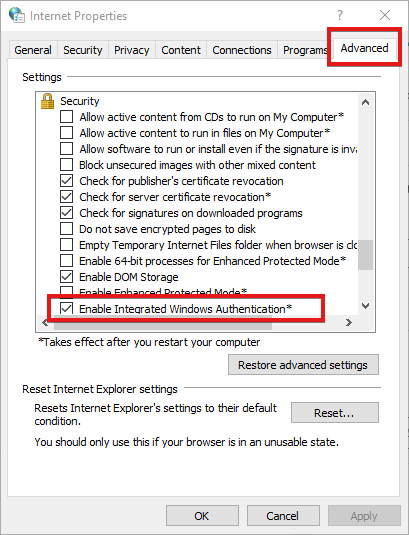Screen dimensions: 409x535
Task: Click the horizontal scroll left arrow
Action: (x=45, y=322)
